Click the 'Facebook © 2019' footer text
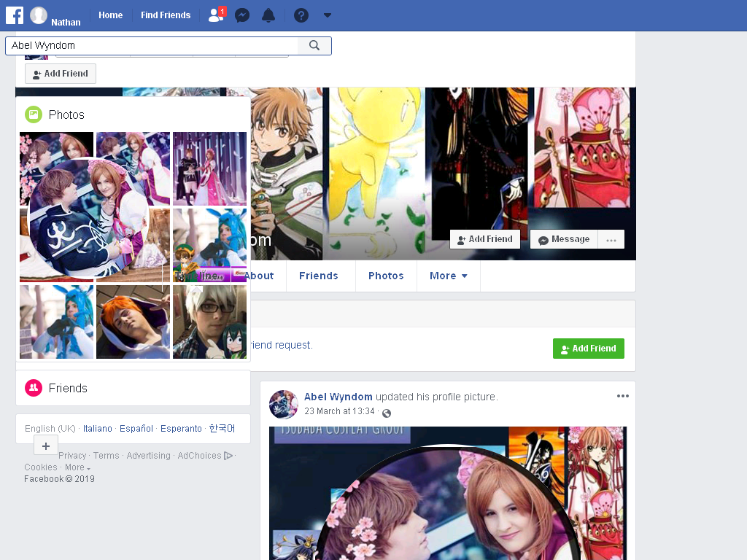The image size is (747, 560). [x=60, y=479]
